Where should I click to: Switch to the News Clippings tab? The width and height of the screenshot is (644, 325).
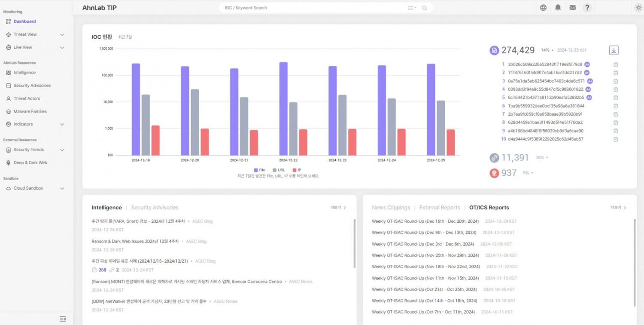click(x=391, y=207)
